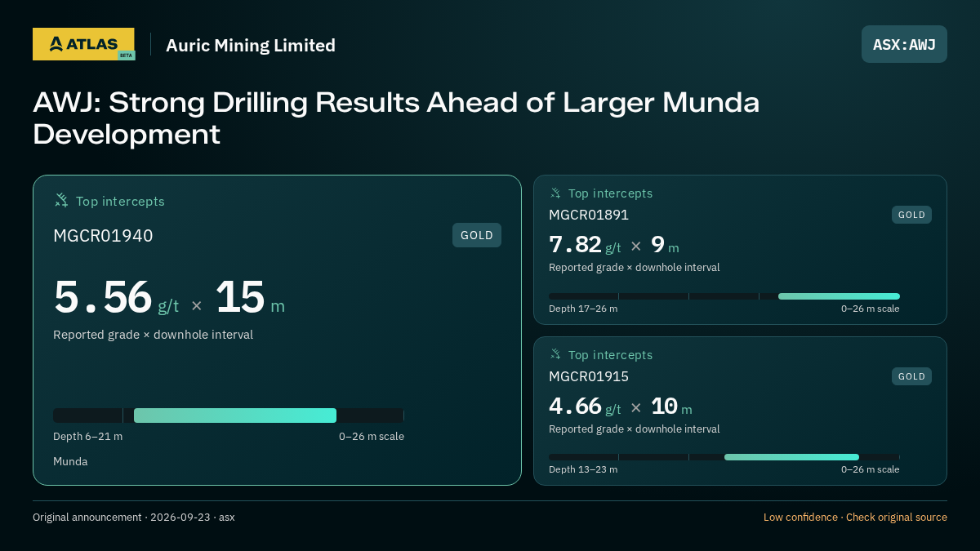980x551 pixels.
Task: Click the GOLD tag beside MGCR01915
Action: (911, 376)
